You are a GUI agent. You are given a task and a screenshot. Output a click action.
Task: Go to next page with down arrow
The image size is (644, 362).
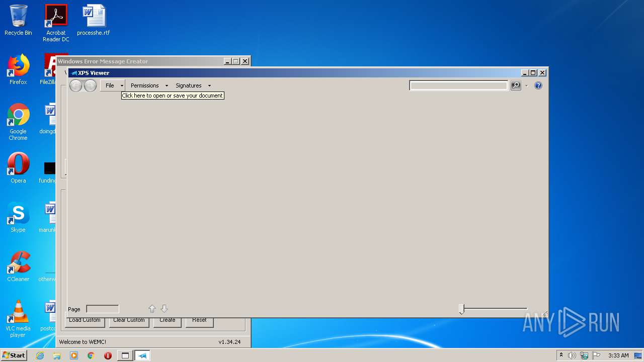click(x=164, y=309)
